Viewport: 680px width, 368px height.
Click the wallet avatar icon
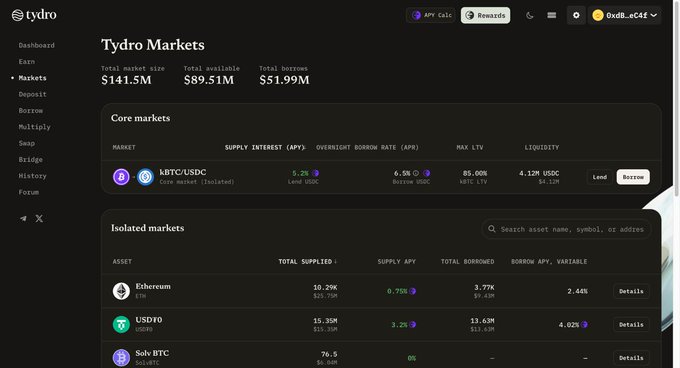(598, 15)
